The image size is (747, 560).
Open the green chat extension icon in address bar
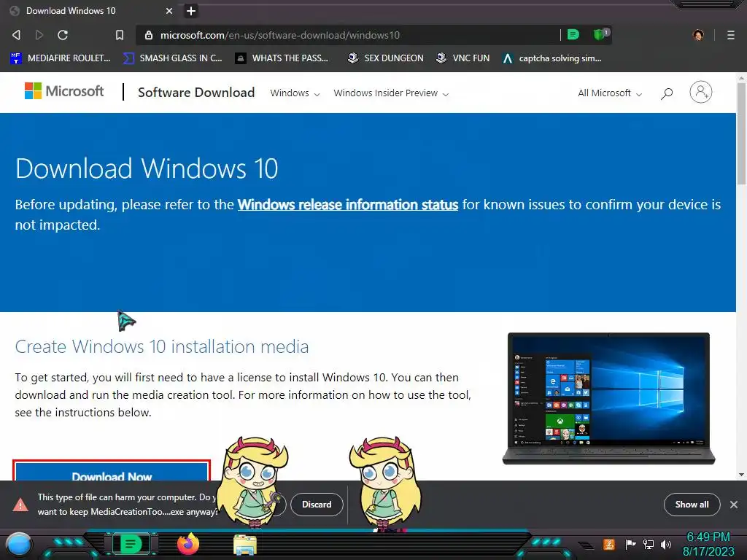(573, 34)
